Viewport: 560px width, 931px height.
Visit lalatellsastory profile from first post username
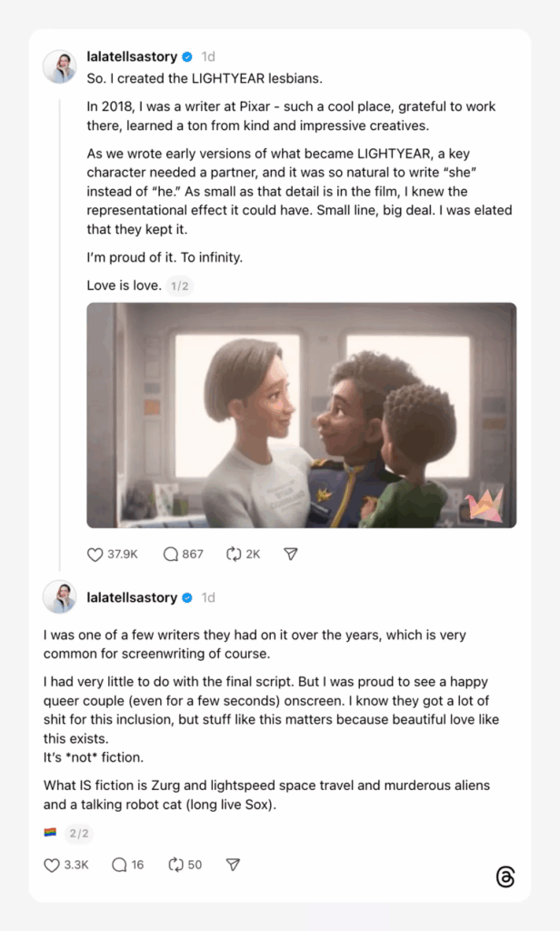pyautogui.click(x=132, y=56)
